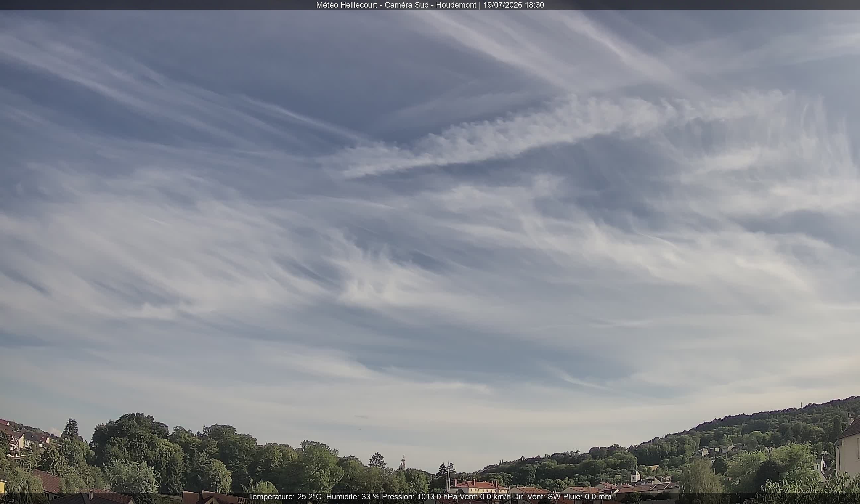Select the "Humidité: 33 %" value
The width and height of the screenshot is (860, 504).
point(353,497)
